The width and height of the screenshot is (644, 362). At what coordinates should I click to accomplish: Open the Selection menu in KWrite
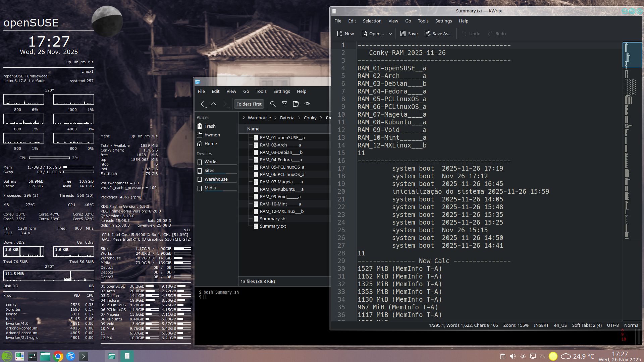(x=372, y=21)
